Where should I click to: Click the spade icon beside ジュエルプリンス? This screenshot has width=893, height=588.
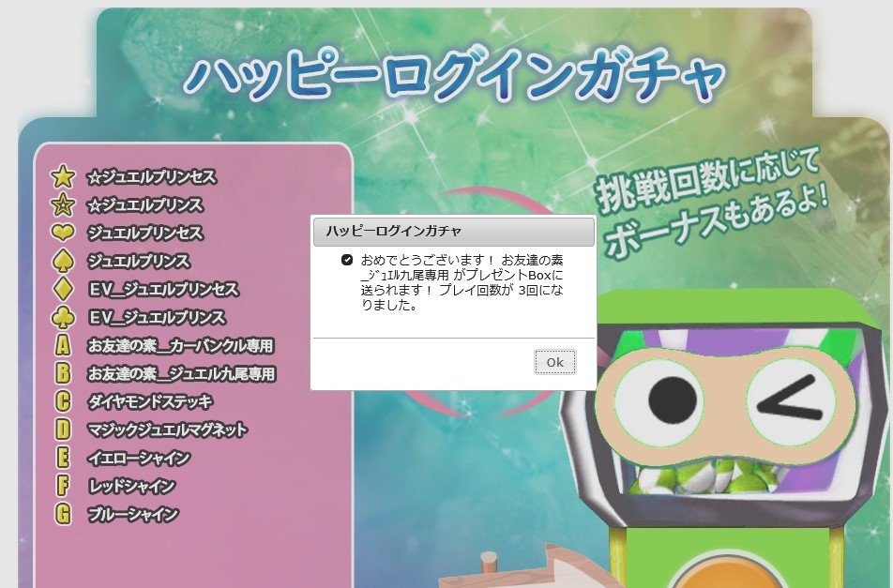click(63, 261)
